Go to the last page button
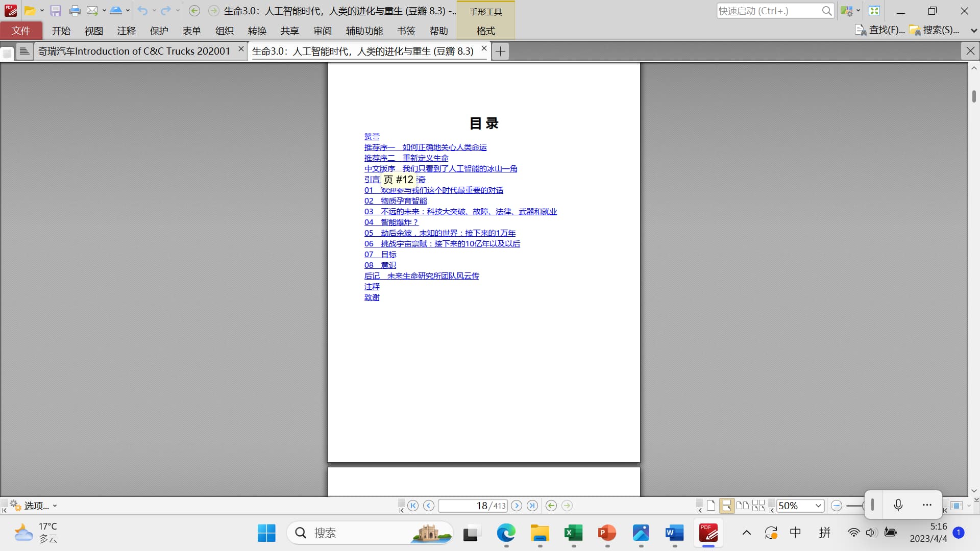The image size is (980, 551). click(532, 506)
